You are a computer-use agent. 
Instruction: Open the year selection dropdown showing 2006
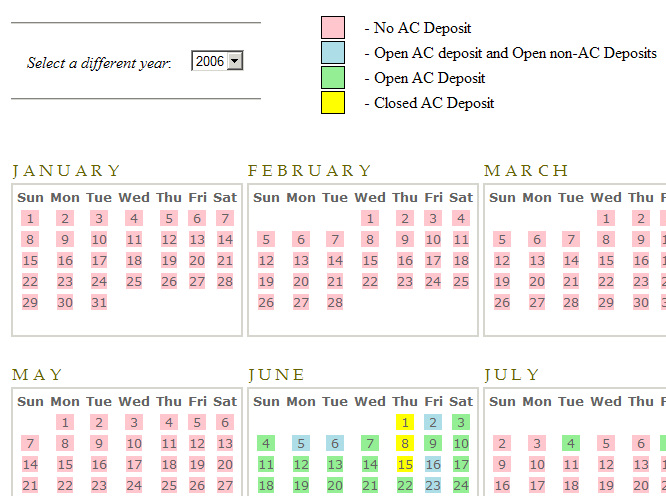(217, 61)
